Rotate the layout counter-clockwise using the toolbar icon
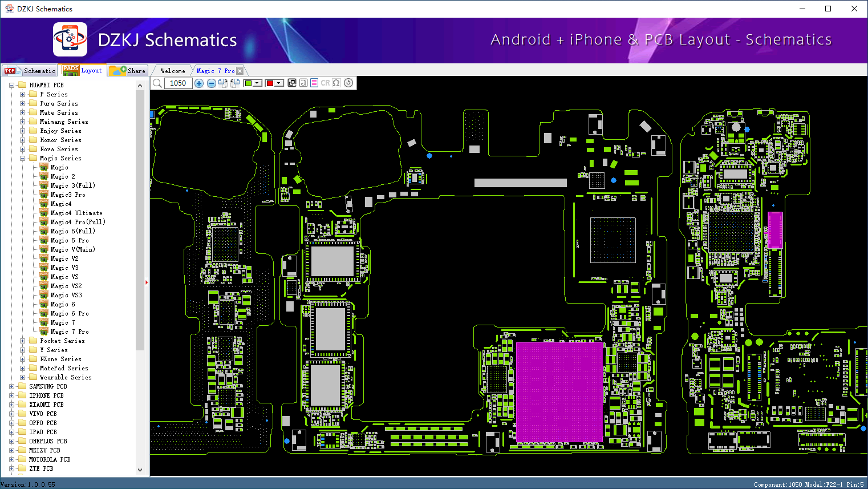The image size is (868, 489). point(234,83)
